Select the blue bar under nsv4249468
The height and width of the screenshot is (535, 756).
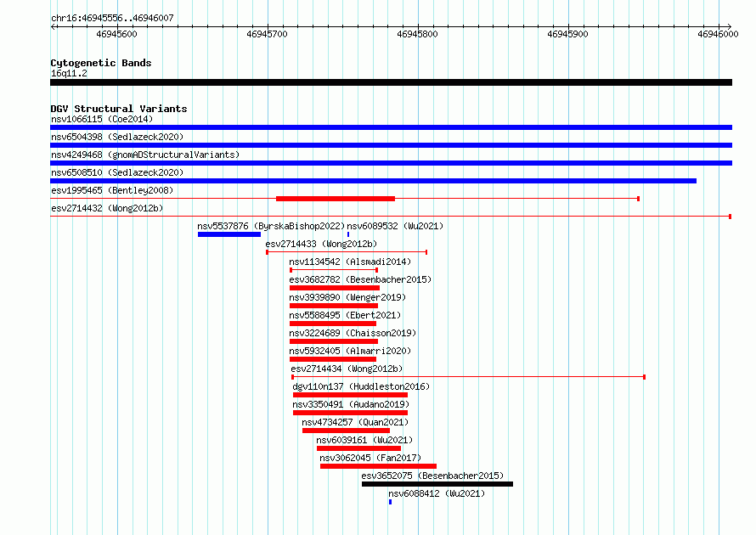coord(391,163)
